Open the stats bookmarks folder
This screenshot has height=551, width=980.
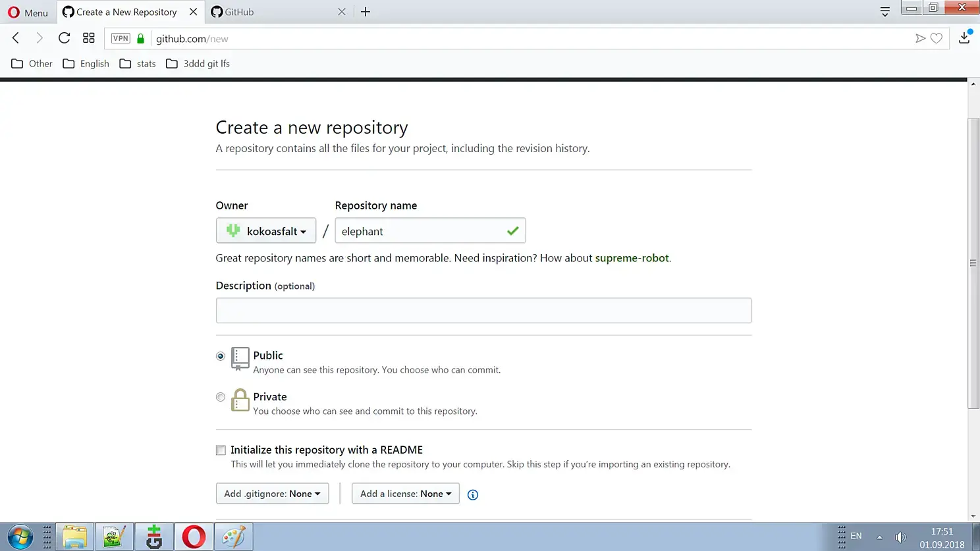coord(138,64)
